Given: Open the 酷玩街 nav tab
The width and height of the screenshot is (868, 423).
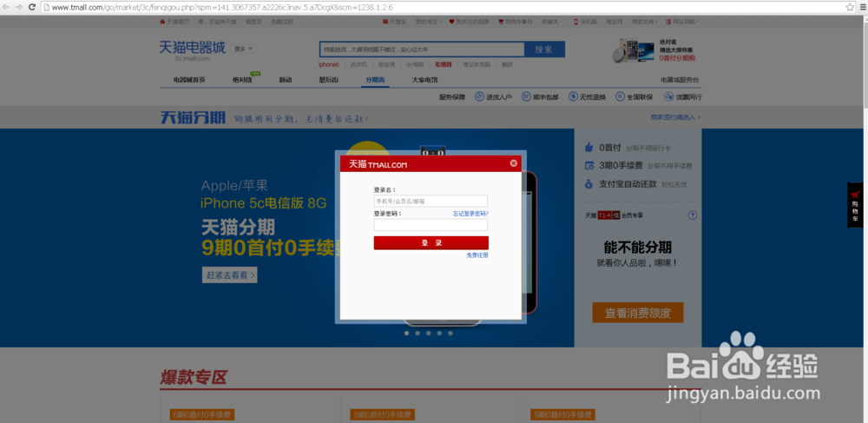Looking at the screenshot, I should 329,80.
